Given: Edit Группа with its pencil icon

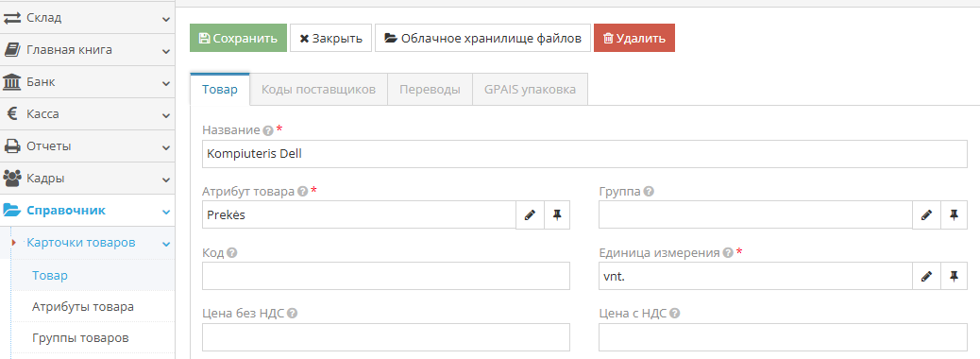Looking at the screenshot, I should coord(927,215).
